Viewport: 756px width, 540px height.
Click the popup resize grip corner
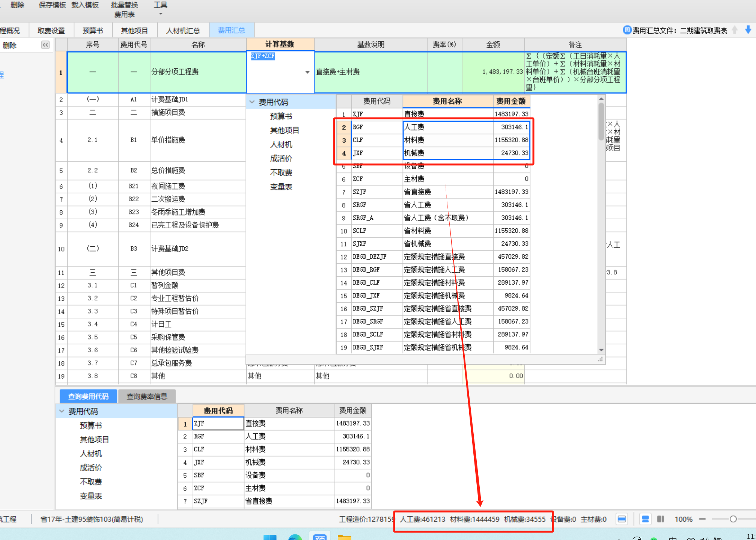[x=601, y=360]
